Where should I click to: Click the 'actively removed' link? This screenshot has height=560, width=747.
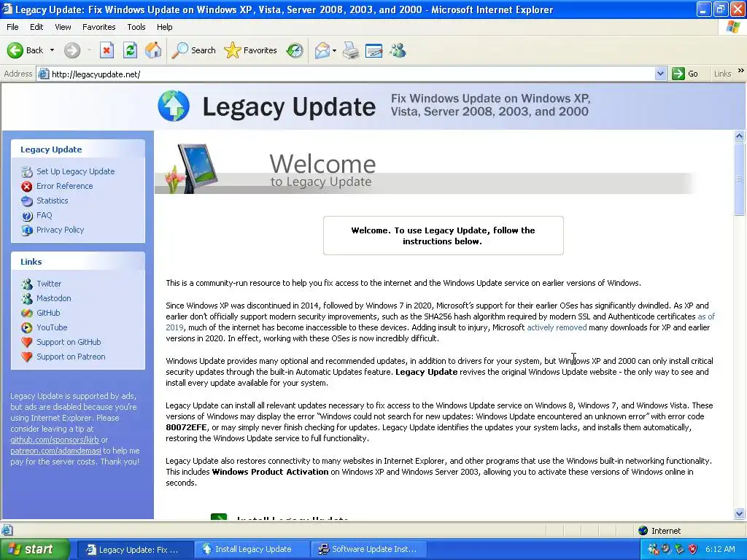tap(557, 327)
